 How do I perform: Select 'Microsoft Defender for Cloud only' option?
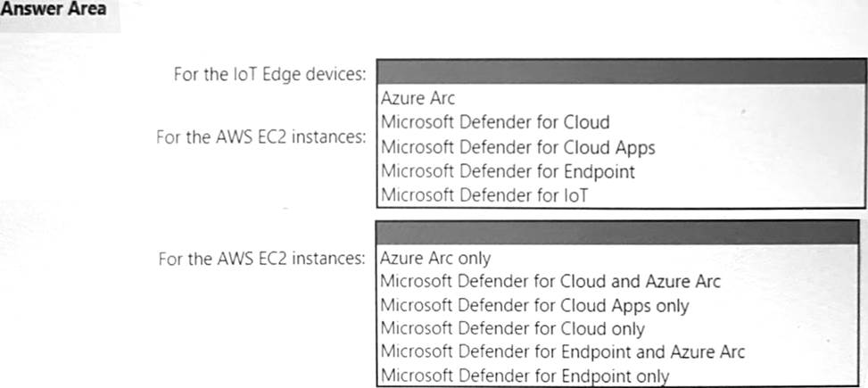click(x=512, y=328)
